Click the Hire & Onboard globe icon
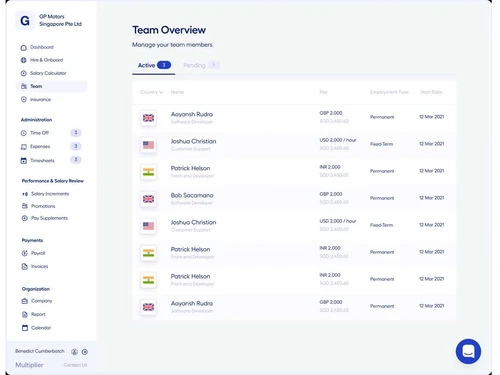The image size is (500, 375). click(24, 60)
